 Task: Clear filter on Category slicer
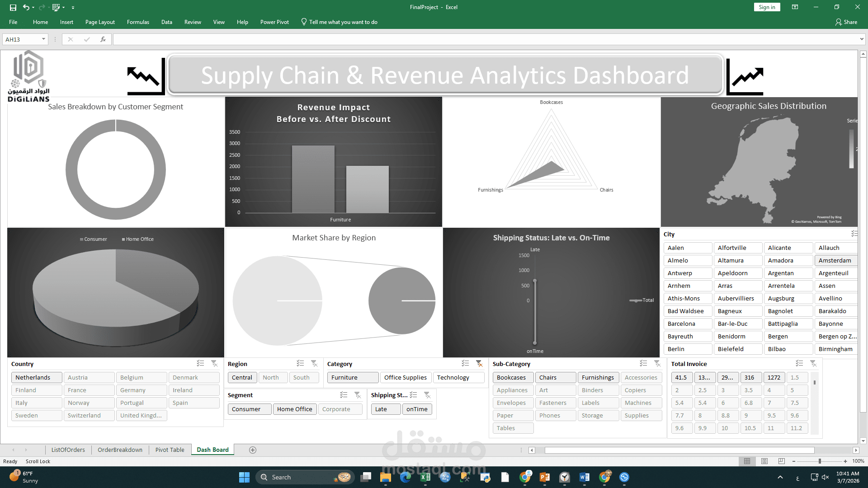(479, 364)
